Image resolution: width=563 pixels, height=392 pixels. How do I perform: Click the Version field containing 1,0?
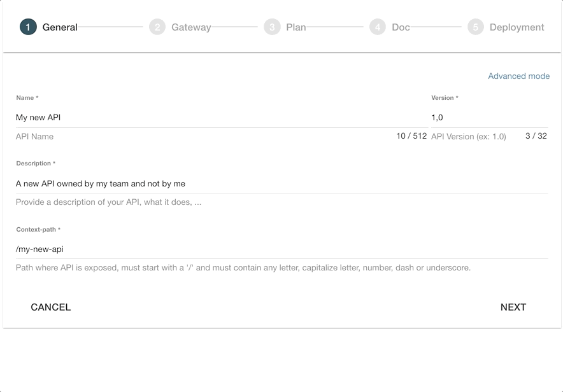tap(489, 118)
